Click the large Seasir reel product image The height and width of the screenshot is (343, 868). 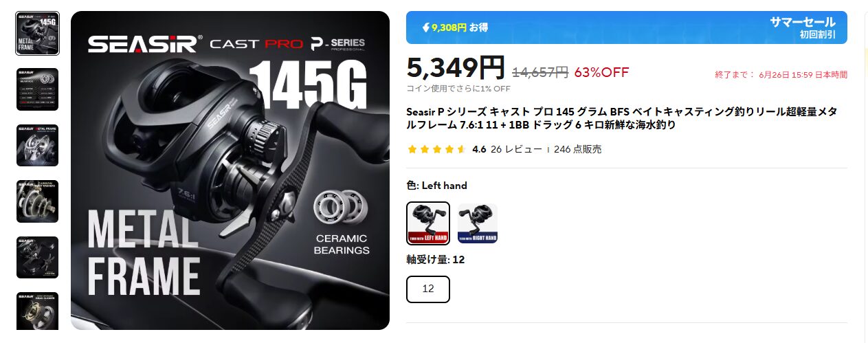(x=230, y=170)
